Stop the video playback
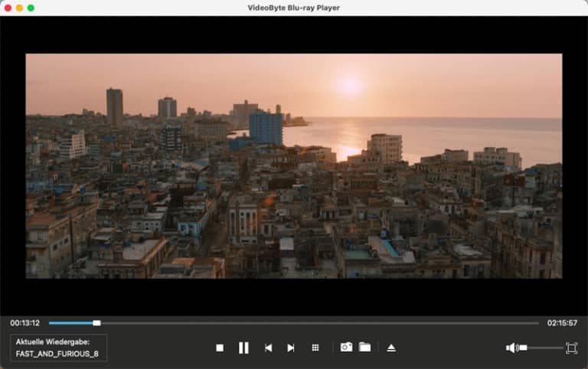588x369 pixels. pyautogui.click(x=220, y=348)
